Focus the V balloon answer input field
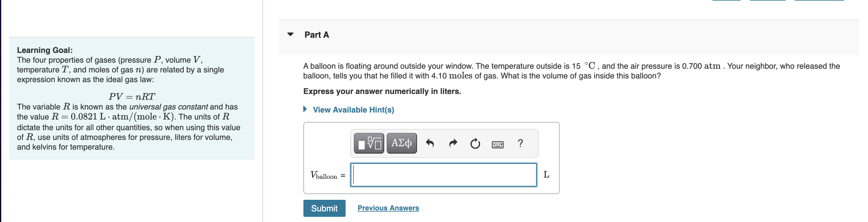Viewport: 868px width, 222px height. (443, 175)
